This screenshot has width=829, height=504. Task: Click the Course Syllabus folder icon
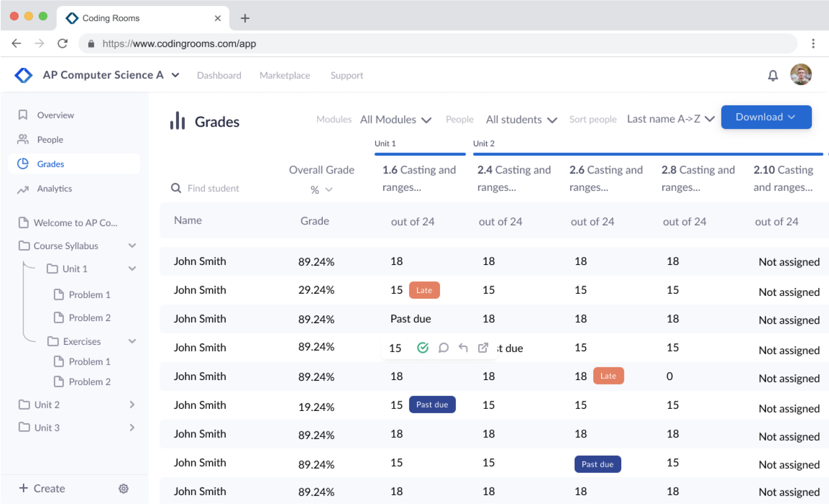[24, 246]
